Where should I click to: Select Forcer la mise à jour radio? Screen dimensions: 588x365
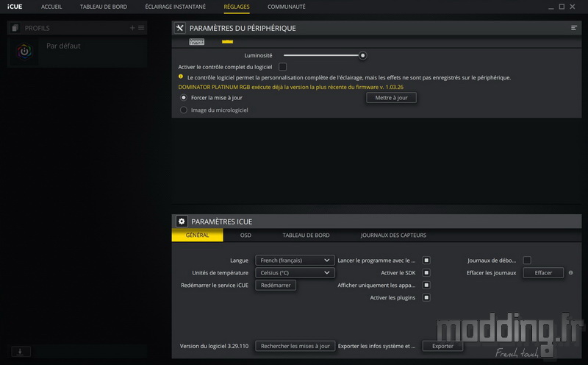coord(183,98)
